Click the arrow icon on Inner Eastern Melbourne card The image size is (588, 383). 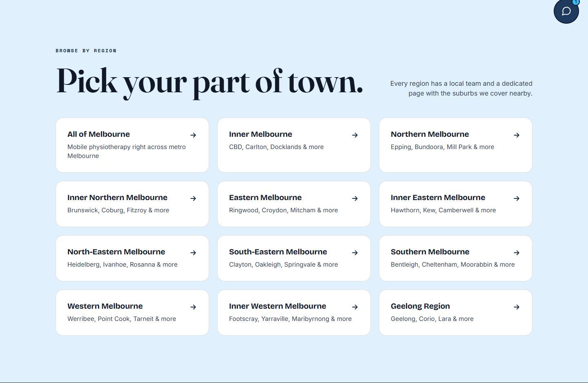click(x=517, y=198)
